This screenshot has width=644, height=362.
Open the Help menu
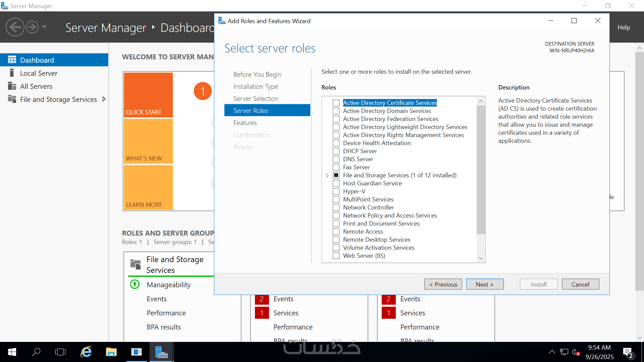tap(624, 27)
